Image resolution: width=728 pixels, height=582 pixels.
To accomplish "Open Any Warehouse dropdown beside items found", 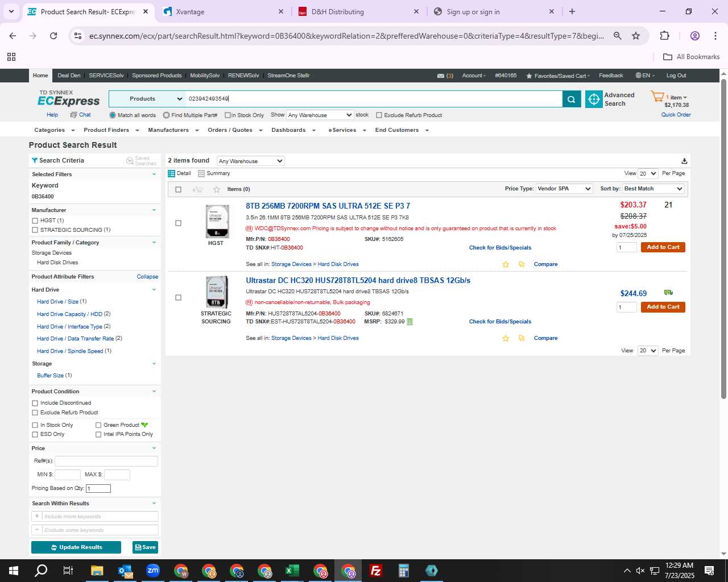I will pyautogui.click(x=250, y=161).
